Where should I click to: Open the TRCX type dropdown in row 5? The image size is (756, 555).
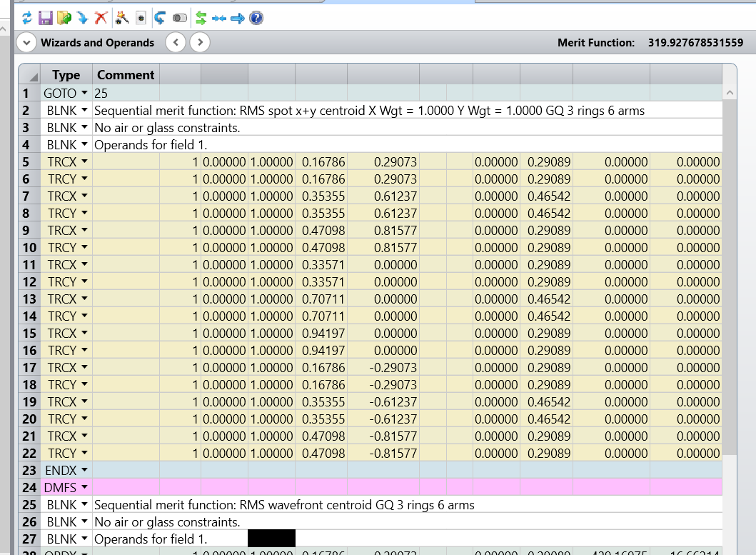point(84,161)
